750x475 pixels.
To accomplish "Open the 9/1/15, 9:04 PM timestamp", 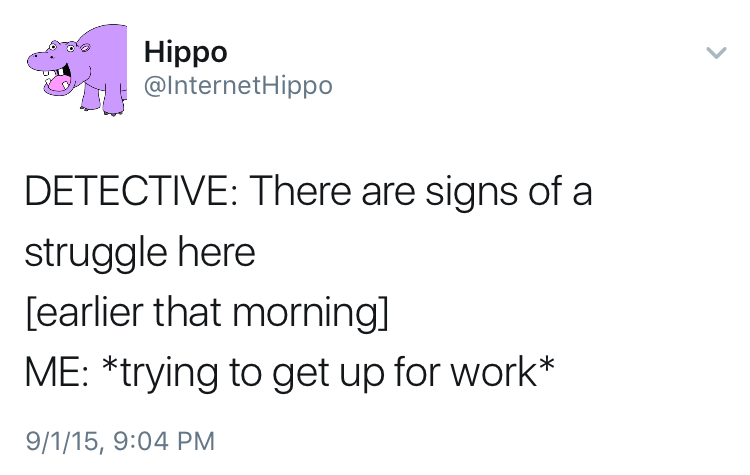I will tap(120, 441).
